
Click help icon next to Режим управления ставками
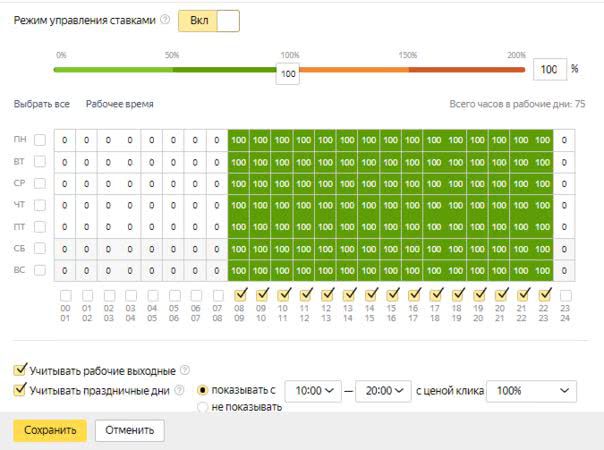[x=164, y=22]
